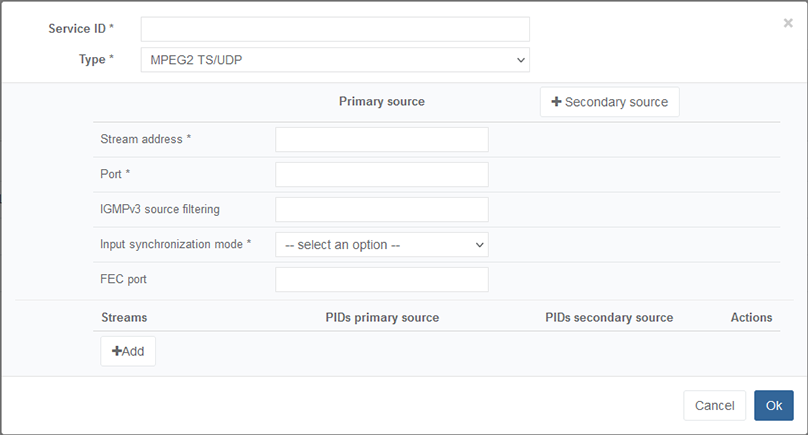Click the FEC port input box

coord(381,279)
